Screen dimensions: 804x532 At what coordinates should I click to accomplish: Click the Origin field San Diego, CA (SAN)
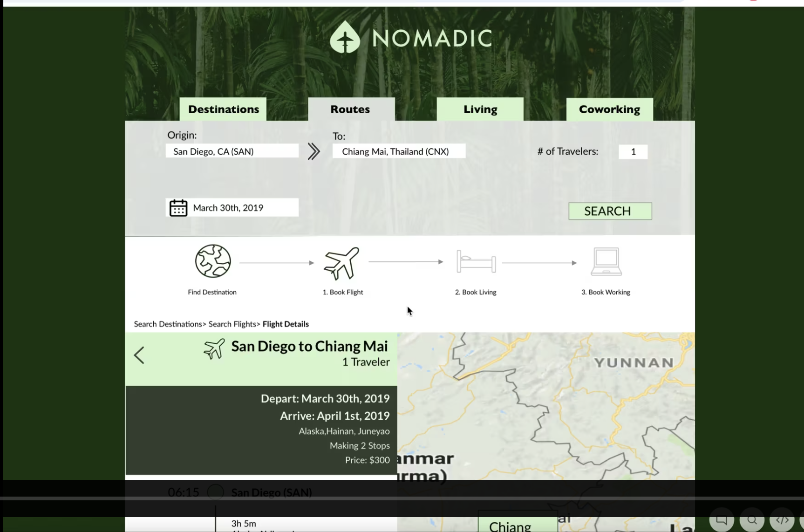click(232, 151)
